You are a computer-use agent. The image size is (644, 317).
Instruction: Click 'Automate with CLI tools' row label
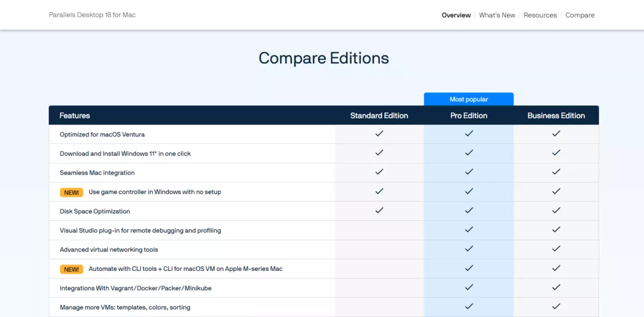click(x=185, y=269)
